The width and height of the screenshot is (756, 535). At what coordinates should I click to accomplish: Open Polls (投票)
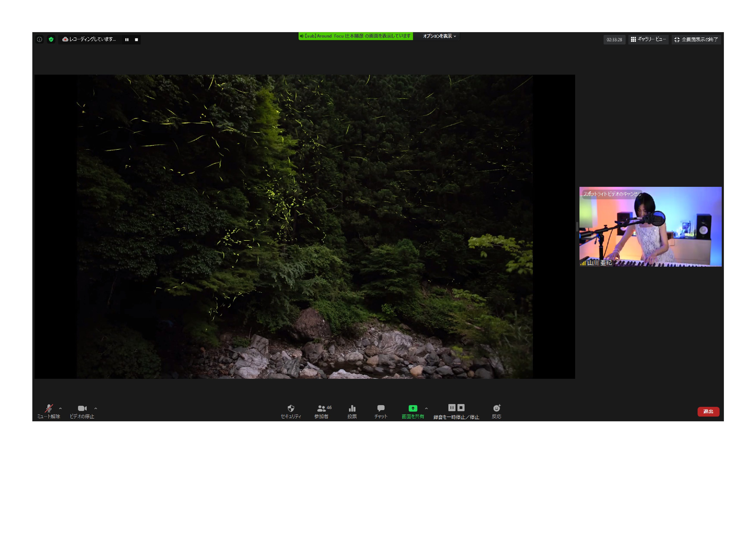tap(352, 411)
